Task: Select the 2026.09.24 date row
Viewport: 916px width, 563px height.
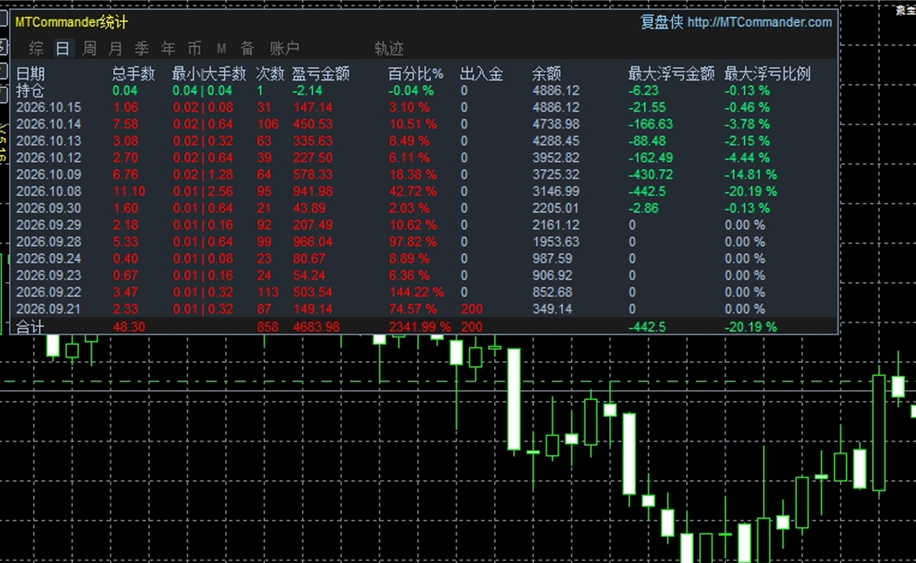Action: 48,259
